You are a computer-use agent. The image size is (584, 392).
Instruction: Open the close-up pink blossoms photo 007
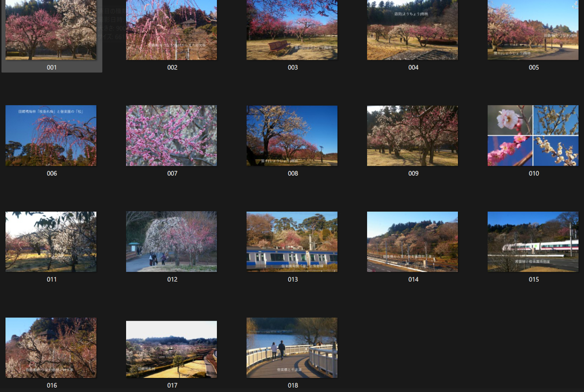pyautogui.click(x=171, y=136)
